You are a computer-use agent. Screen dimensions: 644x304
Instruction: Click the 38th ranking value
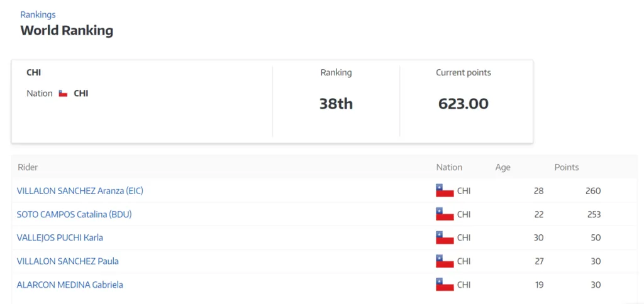(x=336, y=104)
